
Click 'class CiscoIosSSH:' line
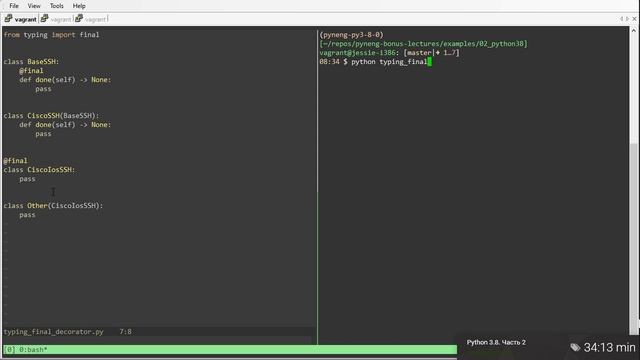coord(40,169)
